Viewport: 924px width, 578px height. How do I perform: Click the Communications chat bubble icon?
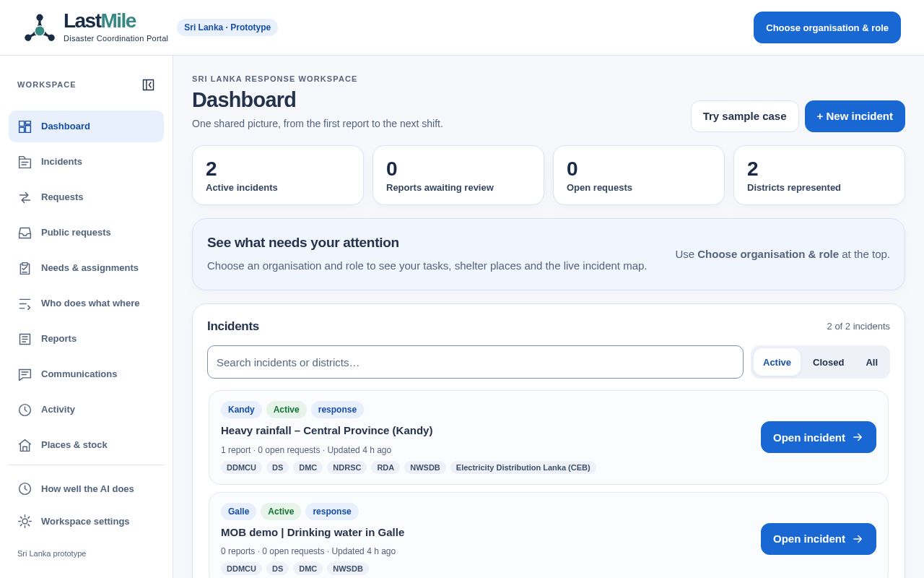pos(25,374)
